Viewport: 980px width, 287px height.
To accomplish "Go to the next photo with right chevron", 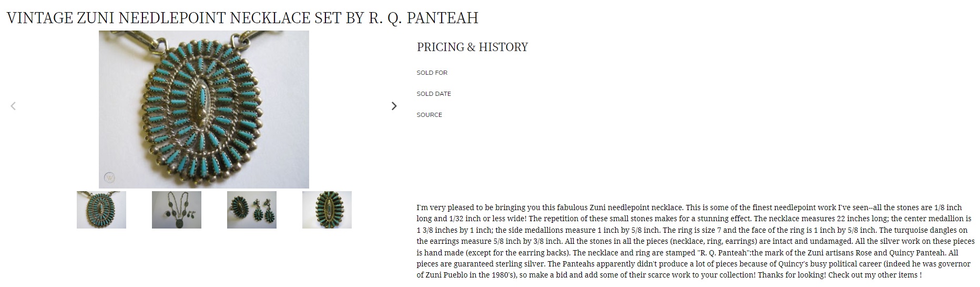I will click(x=394, y=106).
